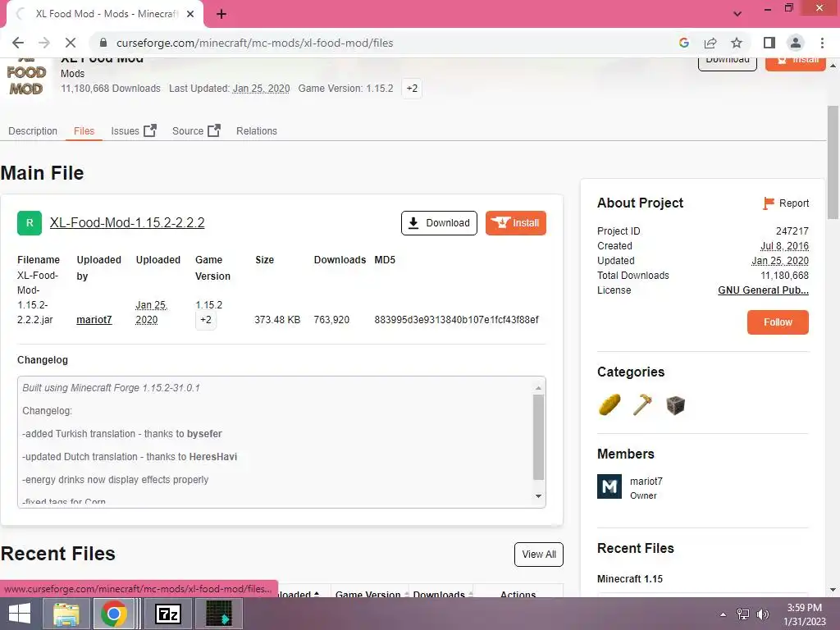Open the Issues external tab
This screenshot has height=630, width=840.
coord(134,130)
